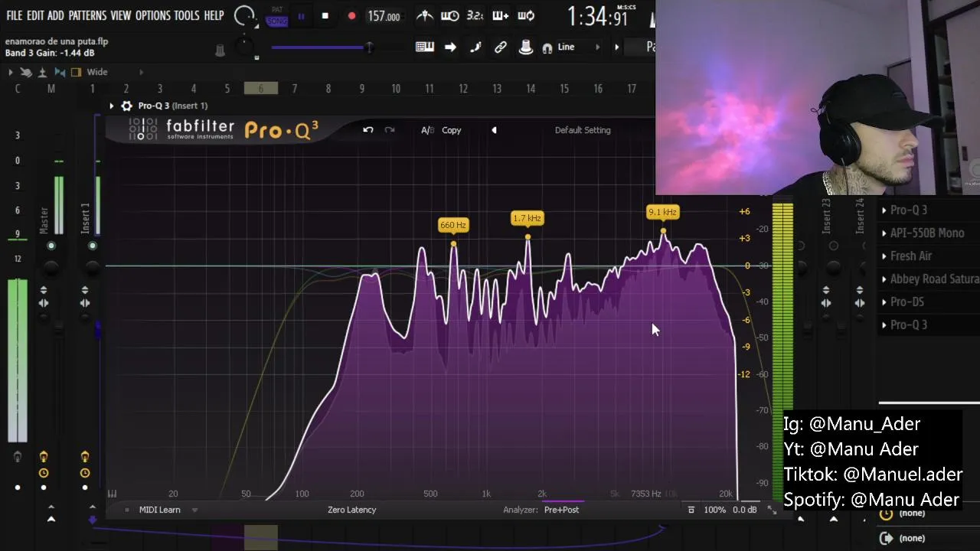Enable typing keyboard to piano icon
The image size is (980, 551).
point(425,47)
